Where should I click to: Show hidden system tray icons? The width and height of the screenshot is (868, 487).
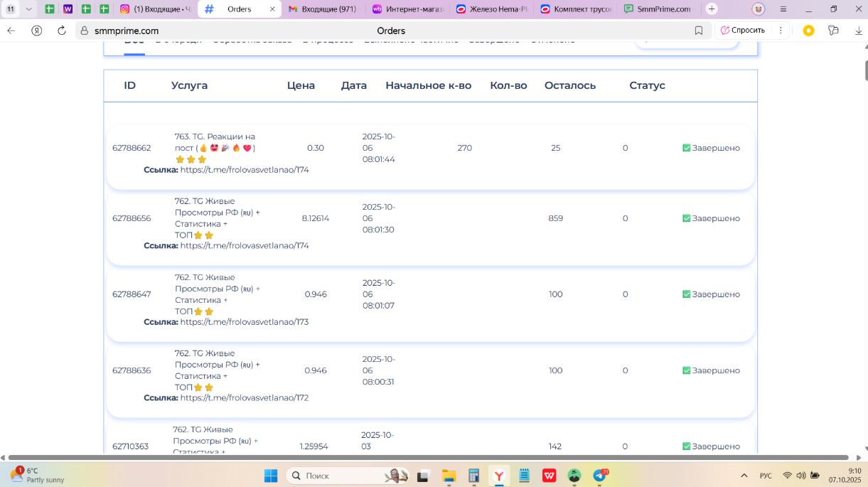click(744, 476)
